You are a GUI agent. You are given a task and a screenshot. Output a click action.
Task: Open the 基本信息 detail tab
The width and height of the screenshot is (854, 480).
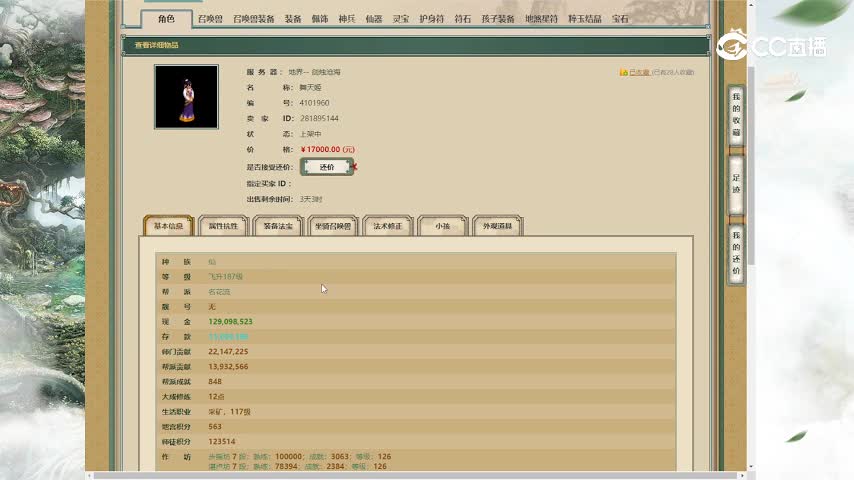pos(168,226)
